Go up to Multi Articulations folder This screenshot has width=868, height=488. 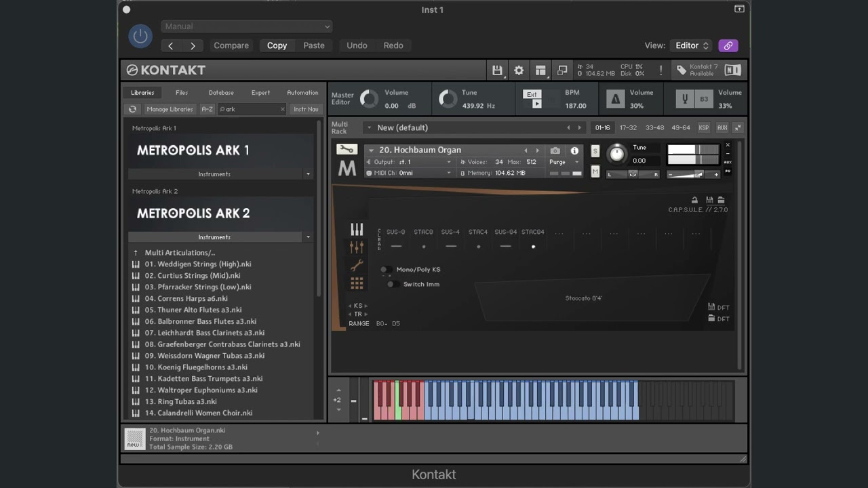(180, 253)
